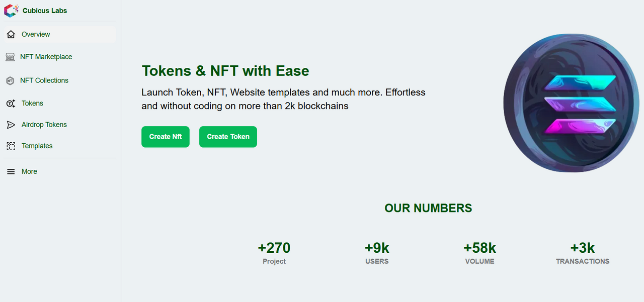Click the NFT Marketplace storefront icon

10,57
